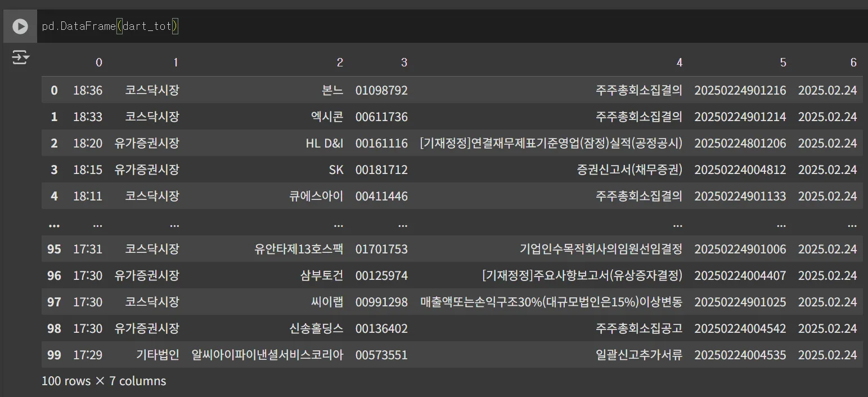
Task: Click code cell 00573551
Action: 381,355
